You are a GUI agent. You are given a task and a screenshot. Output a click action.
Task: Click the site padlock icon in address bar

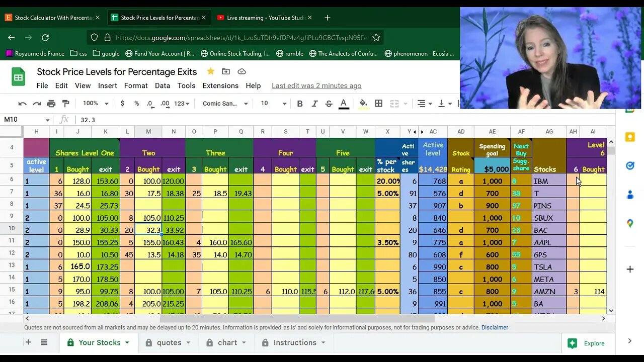(x=107, y=38)
